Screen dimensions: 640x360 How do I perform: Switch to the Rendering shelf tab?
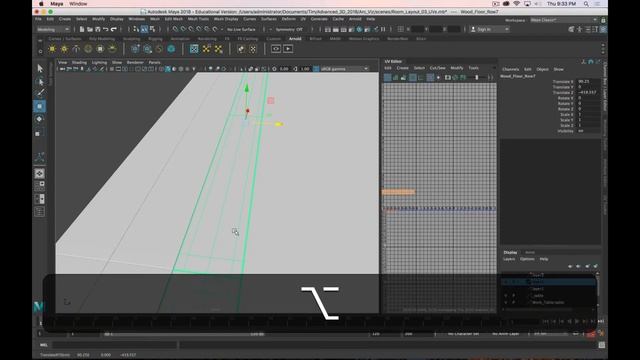coord(207,39)
